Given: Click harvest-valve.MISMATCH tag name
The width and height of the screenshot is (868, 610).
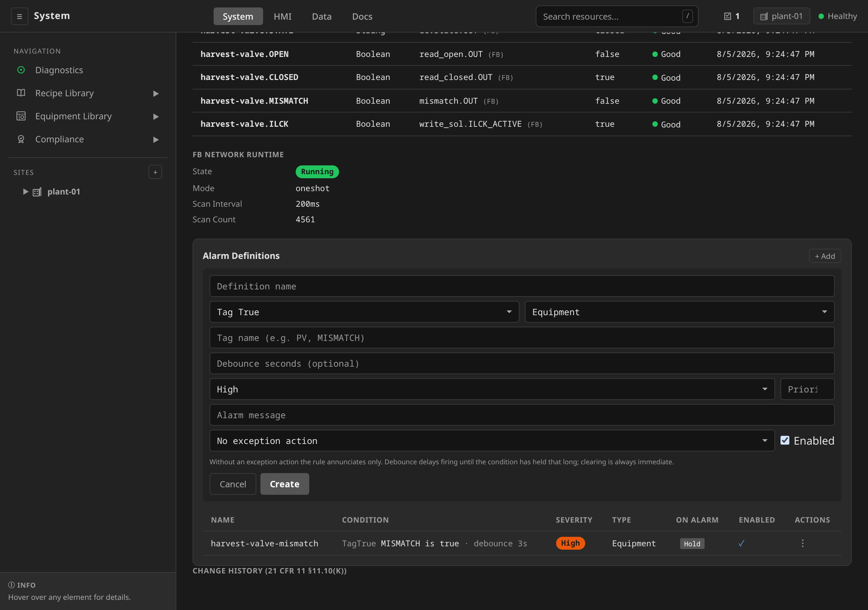Looking at the screenshot, I should click(254, 101).
